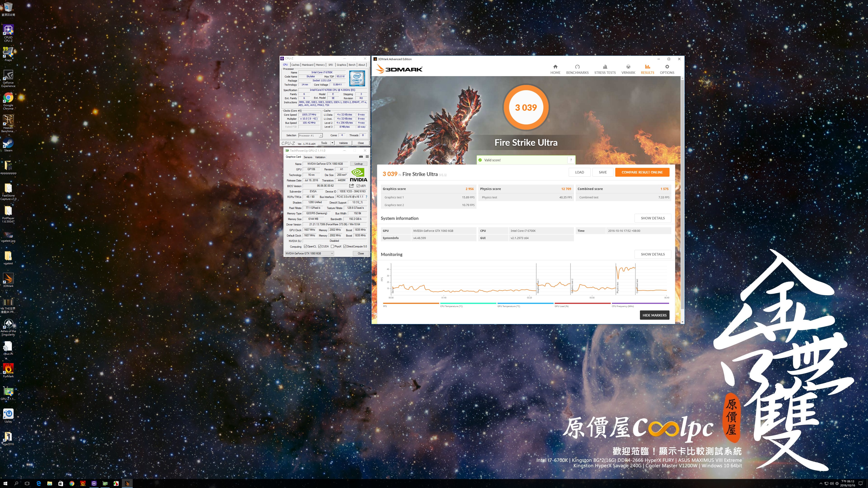Click the Lookup button in GPU-Z
The image size is (868, 488).
tap(359, 164)
